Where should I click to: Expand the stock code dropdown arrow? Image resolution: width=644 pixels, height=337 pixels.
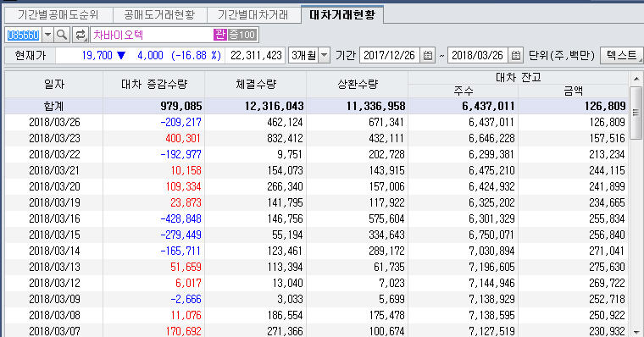coord(48,35)
